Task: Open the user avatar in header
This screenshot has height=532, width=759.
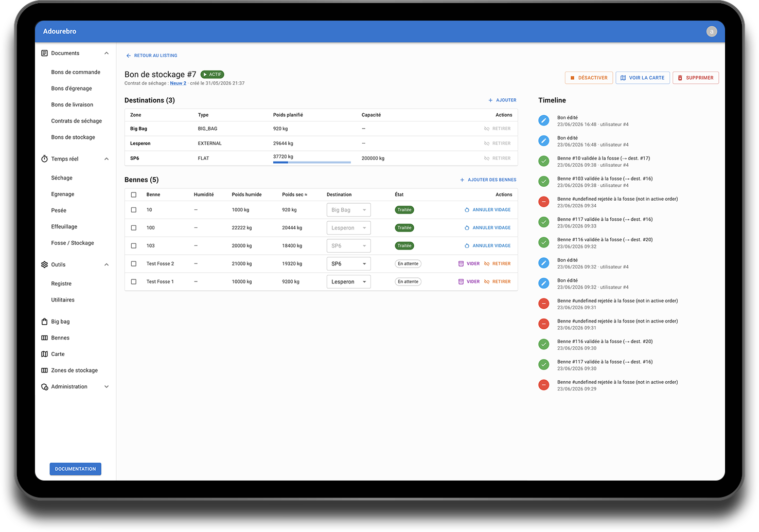Action: 712,31
